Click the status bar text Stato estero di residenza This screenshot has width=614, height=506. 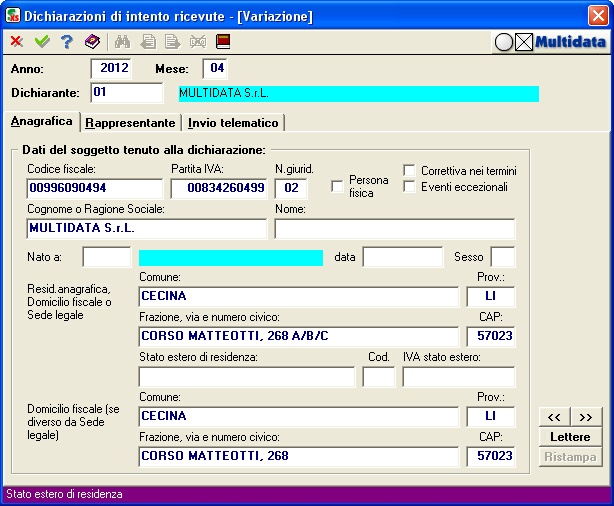click(x=64, y=494)
